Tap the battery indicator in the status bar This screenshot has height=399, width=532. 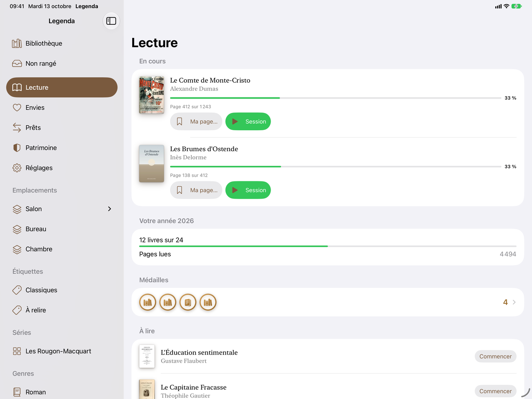tap(517, 6)
